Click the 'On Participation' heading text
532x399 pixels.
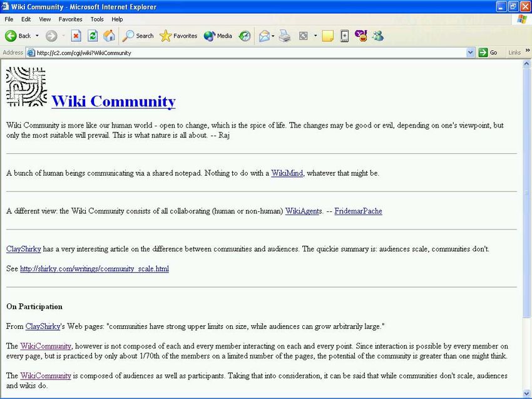[x=34, y=306]
